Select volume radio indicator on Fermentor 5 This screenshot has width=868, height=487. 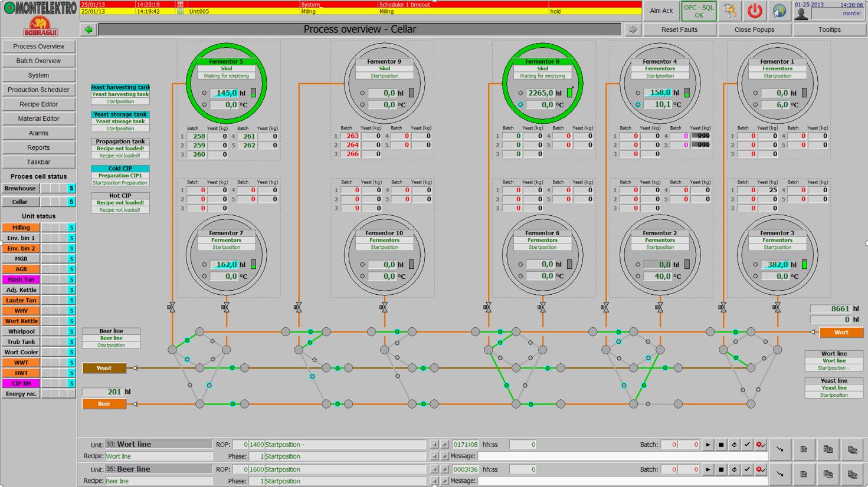coord(204,93)
